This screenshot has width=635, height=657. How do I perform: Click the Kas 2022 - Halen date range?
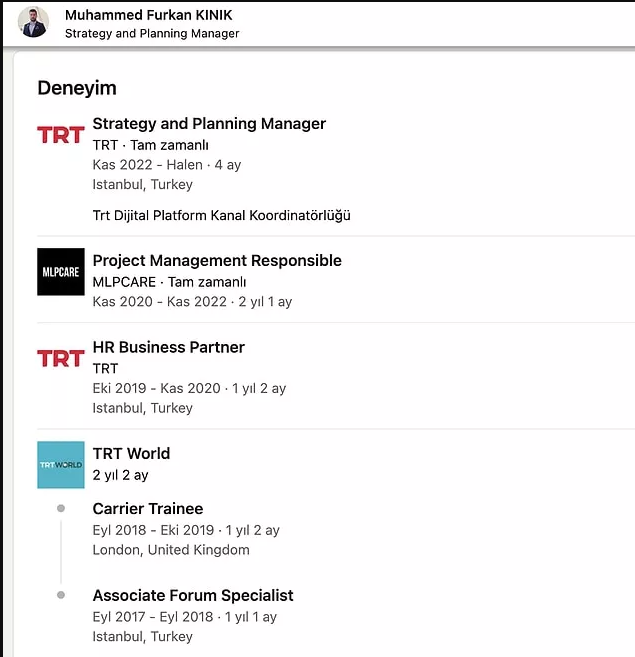tap(147, 164)
